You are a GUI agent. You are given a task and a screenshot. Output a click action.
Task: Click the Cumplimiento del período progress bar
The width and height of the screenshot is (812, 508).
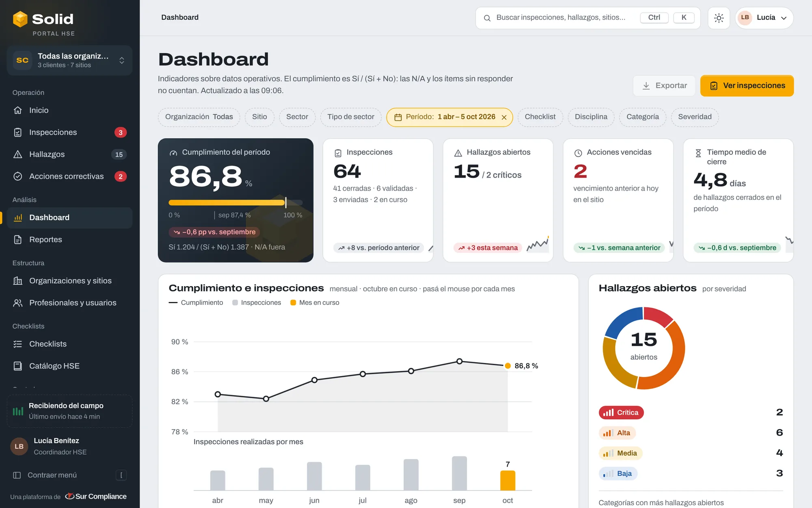tap(235, 202)
